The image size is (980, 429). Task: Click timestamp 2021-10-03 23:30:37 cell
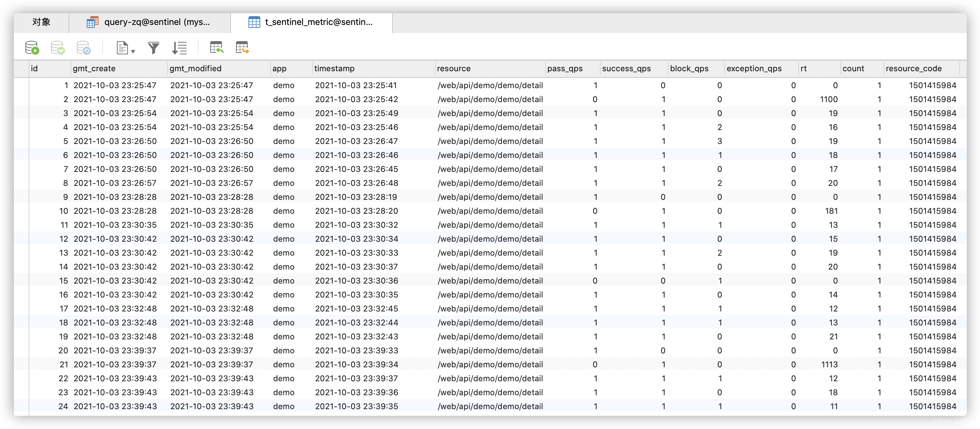pyautogui.click(x=356, y=267)
